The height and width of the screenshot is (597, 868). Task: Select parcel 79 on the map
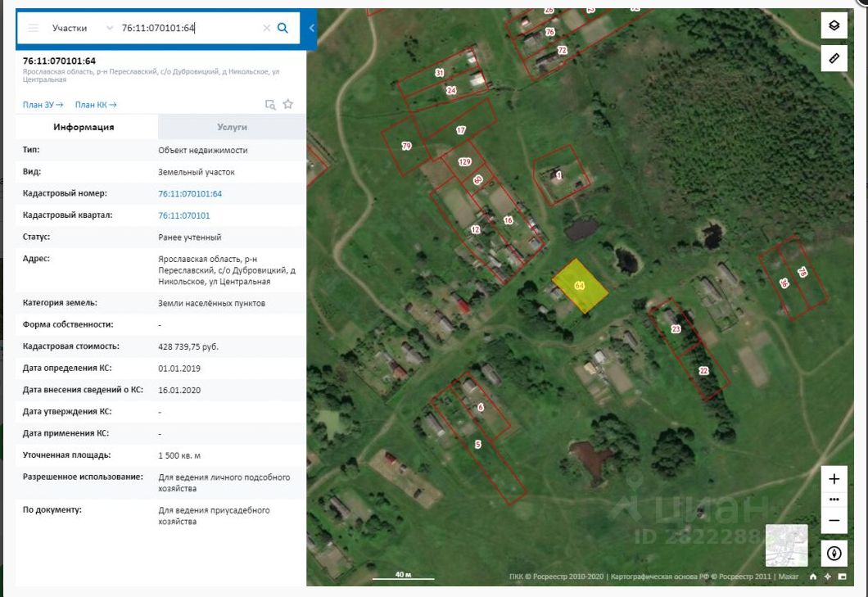406,147
